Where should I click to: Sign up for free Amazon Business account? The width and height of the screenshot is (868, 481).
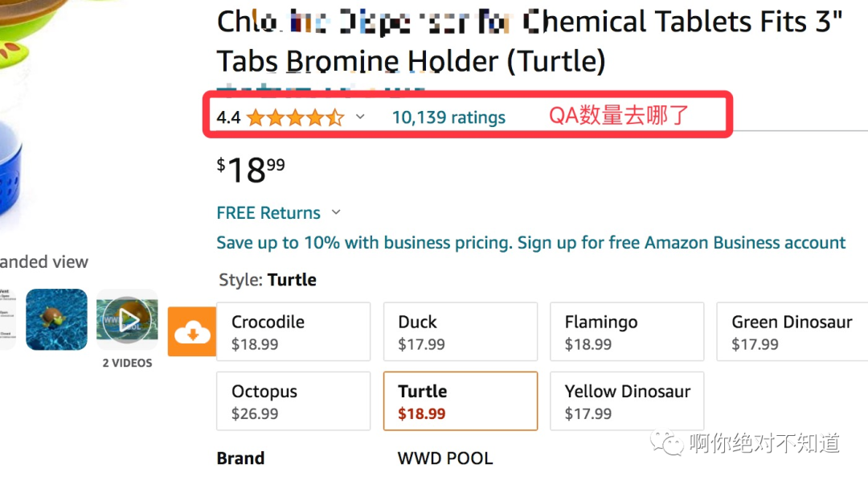682,243
